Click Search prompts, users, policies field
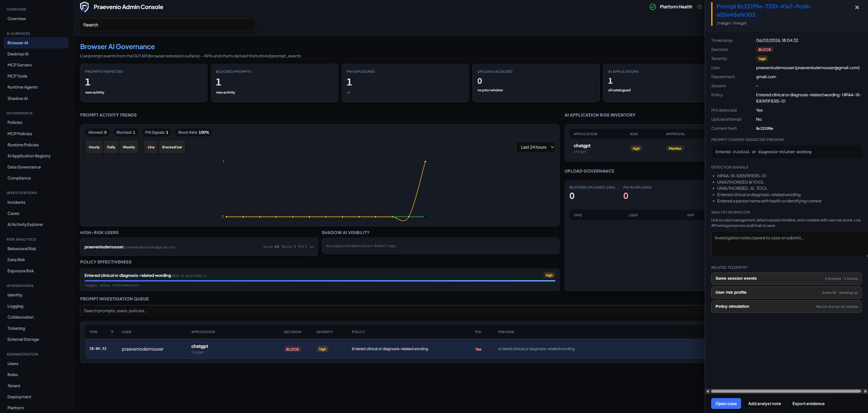This screenshot has height=413, width=868. point(392,311)
